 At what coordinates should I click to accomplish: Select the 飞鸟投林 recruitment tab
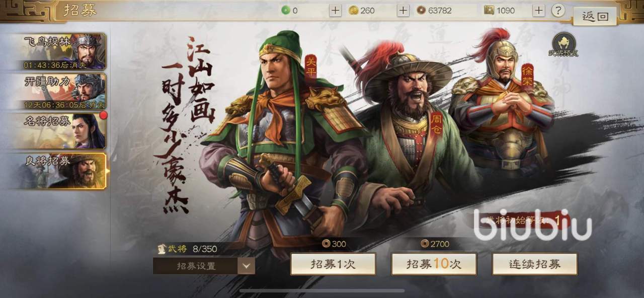[x=63, y=51]
